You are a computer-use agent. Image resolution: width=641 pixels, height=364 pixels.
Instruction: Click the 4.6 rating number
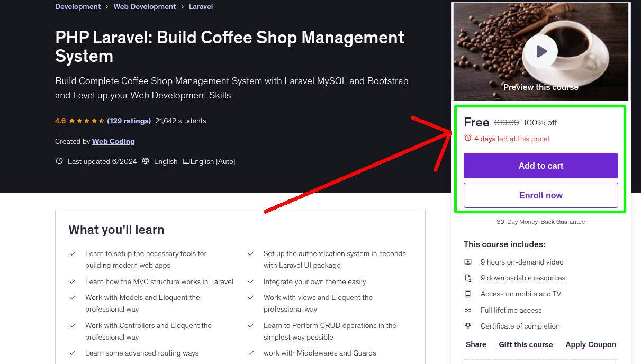pos(60,121)
